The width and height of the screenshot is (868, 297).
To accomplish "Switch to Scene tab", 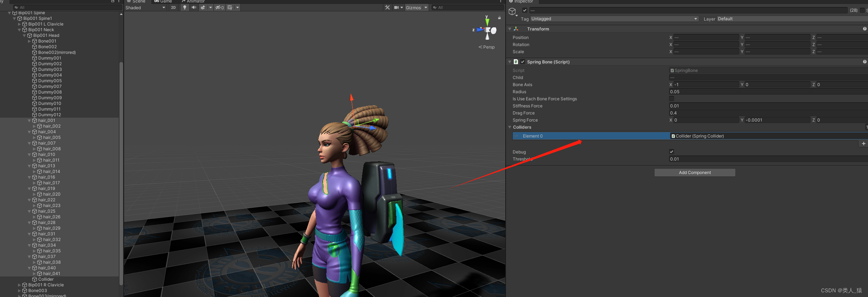I will tap(136, 1).
